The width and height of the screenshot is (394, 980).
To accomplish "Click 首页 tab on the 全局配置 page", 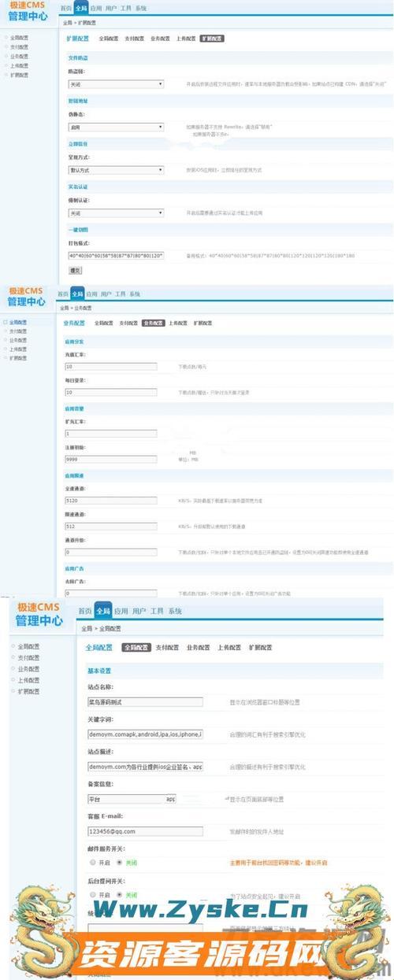I will tap(85, 611).
